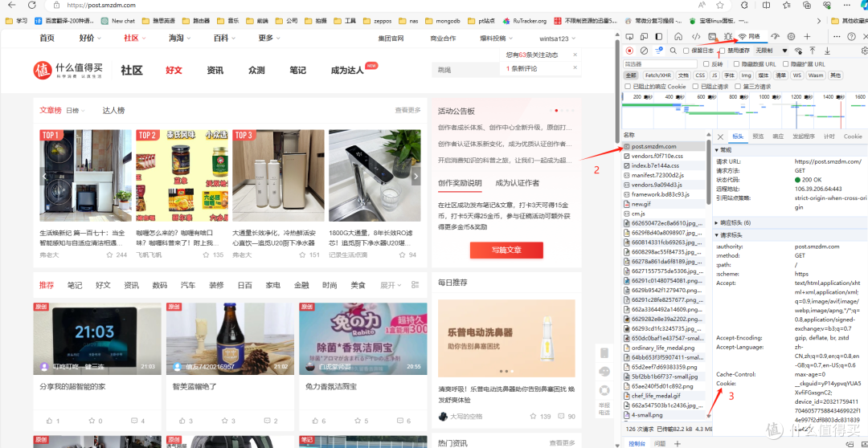Select 达人榜 ranking tab
The height and width of the screenshot is (448, 868).
click(113, 111)
